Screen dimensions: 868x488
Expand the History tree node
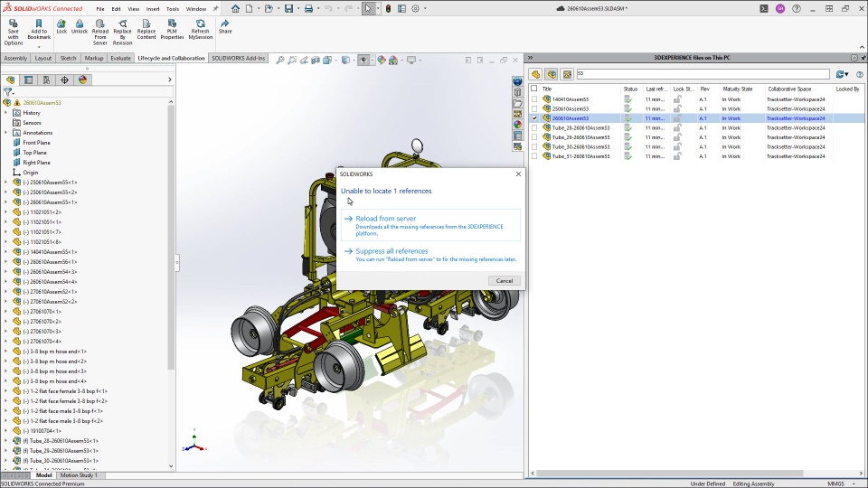tap(6, 113)
